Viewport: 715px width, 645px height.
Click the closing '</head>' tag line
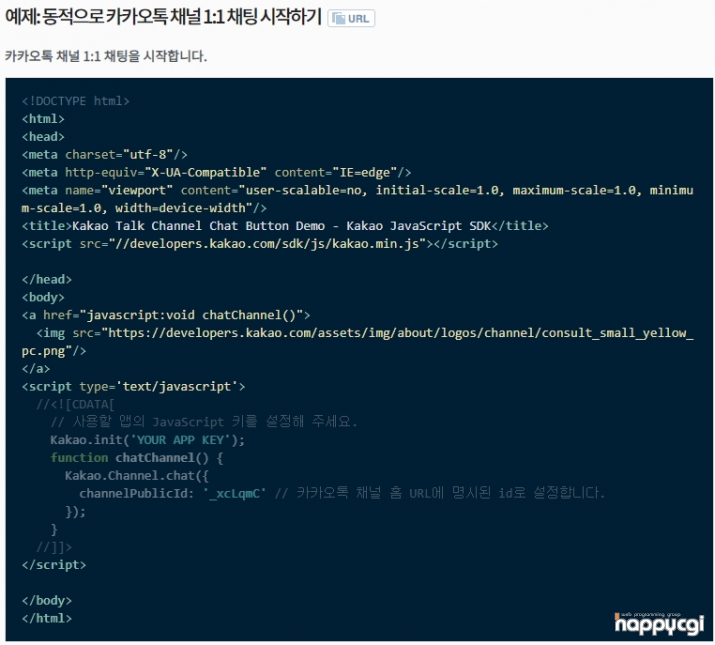47,279
